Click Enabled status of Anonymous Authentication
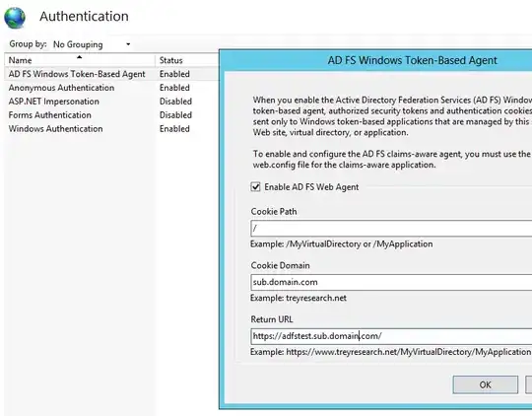 pos(174,88)
